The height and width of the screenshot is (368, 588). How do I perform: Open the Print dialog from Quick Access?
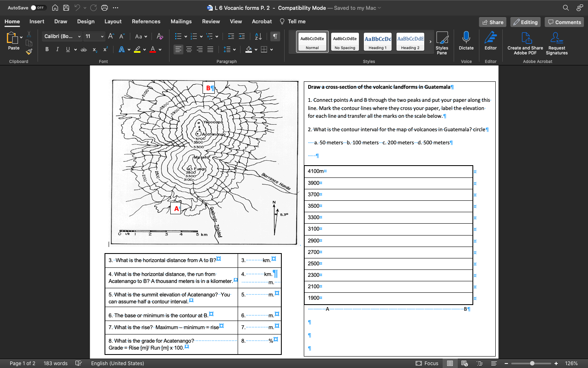click(105, 7)
